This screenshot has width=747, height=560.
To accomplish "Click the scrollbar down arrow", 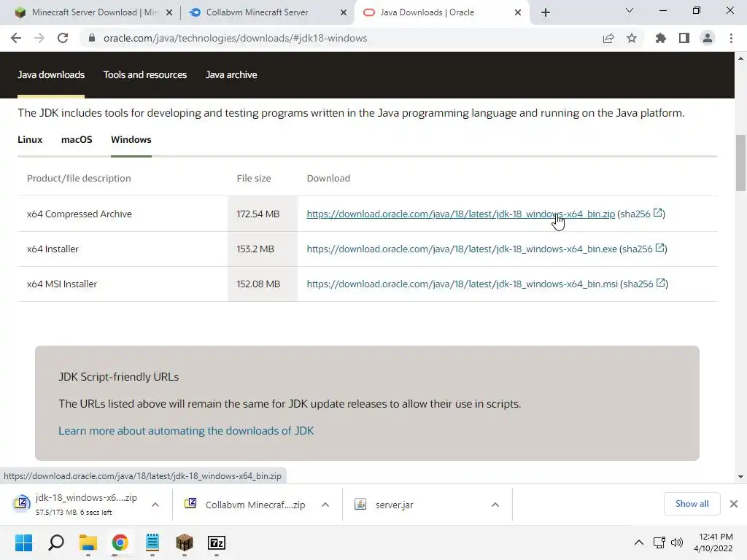I will [740, 477].
